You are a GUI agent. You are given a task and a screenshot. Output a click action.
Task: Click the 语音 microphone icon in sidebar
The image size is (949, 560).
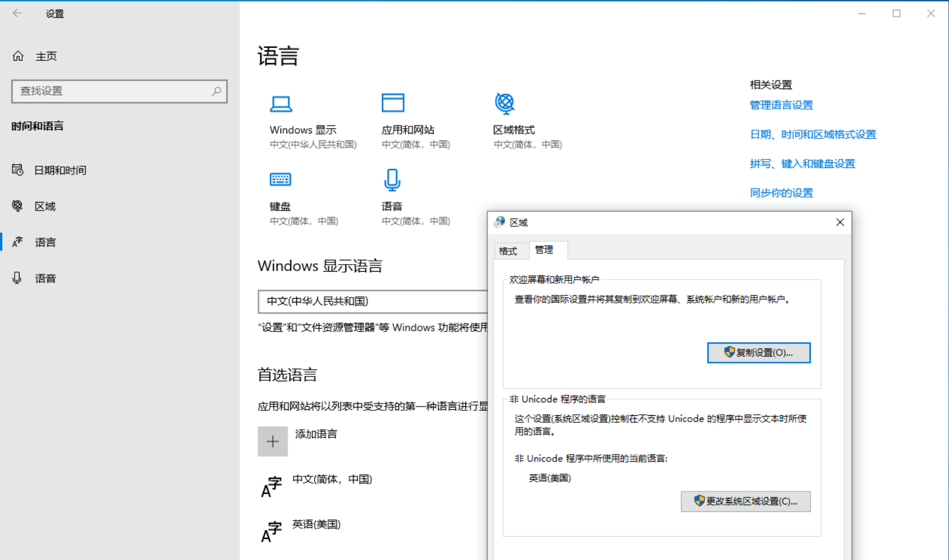pyautogui.click(x=17, y=278)
